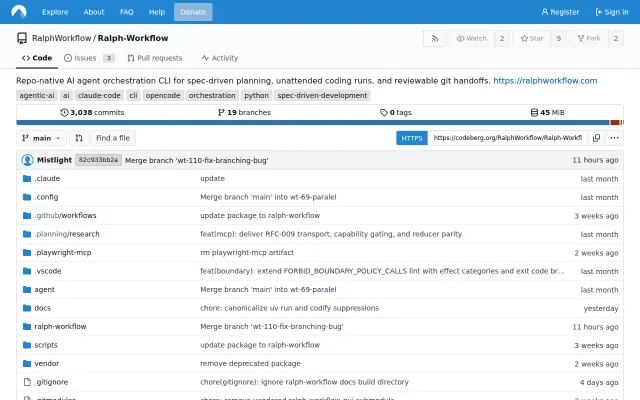640x400 pixels.
Task: Open the RalphWorkflow owner link
Action: [62, 38]
